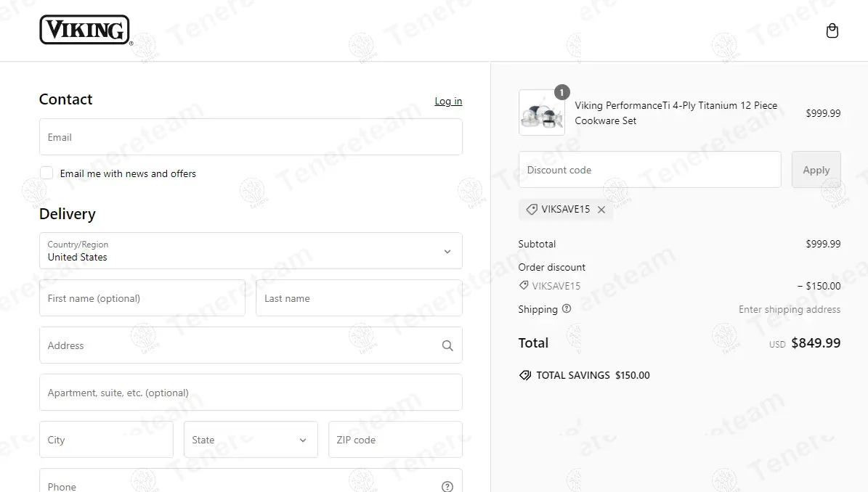Enable Email me with news and offers
The image size is (868, 492).
coord(46,173)
